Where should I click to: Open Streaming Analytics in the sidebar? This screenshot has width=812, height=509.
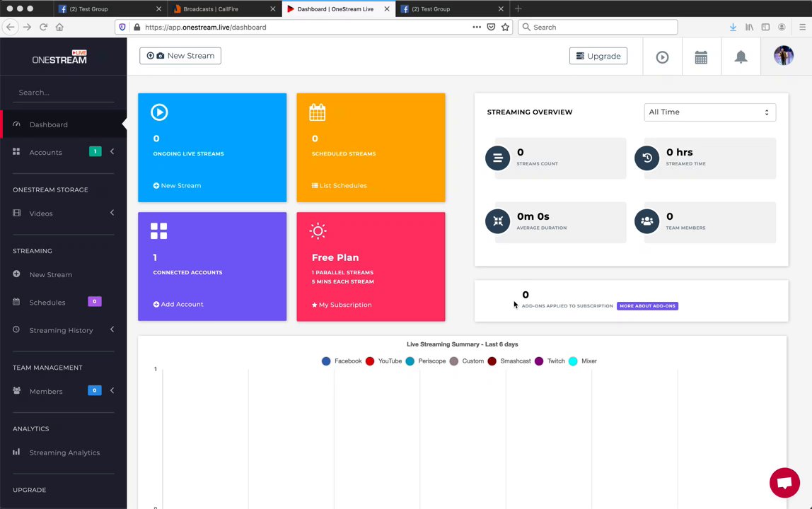[64, 452]
